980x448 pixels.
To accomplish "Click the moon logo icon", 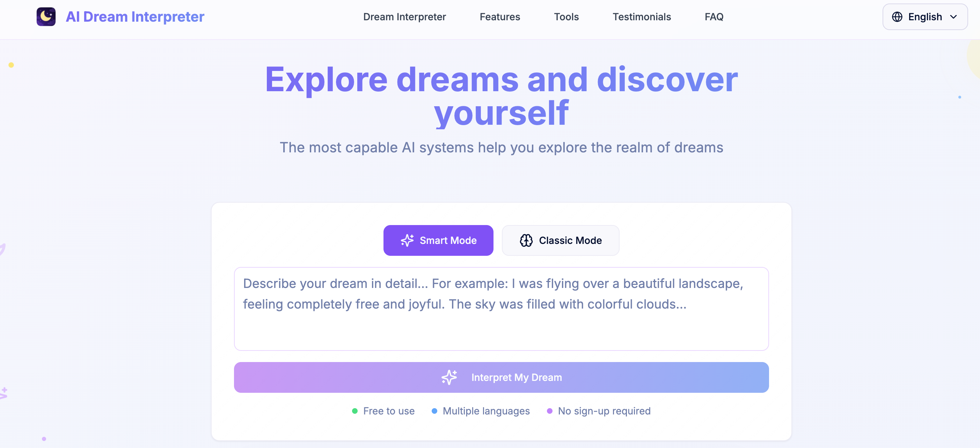I will (46, 17).
